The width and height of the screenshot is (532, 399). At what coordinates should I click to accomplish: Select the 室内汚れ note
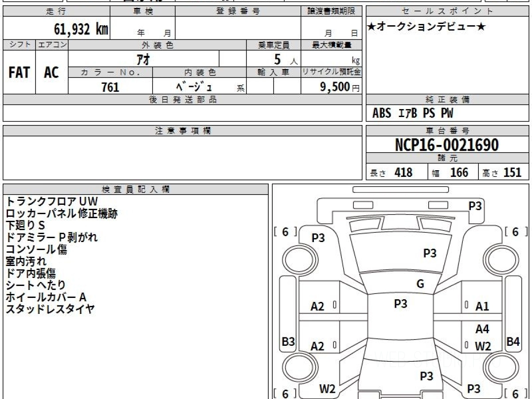coord(26,262)
